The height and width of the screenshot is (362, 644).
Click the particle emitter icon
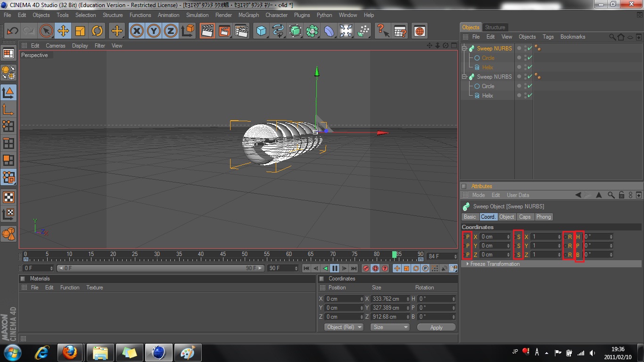click(x=363, y=31)
